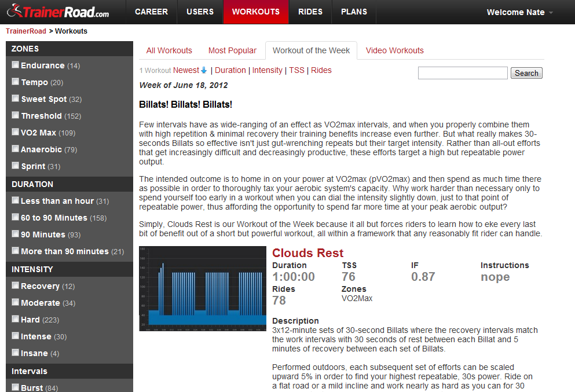This screenshot has width=575, height=392.
Task: Enable the Sweet Spot filter
Action: click(x=16, y=98)
